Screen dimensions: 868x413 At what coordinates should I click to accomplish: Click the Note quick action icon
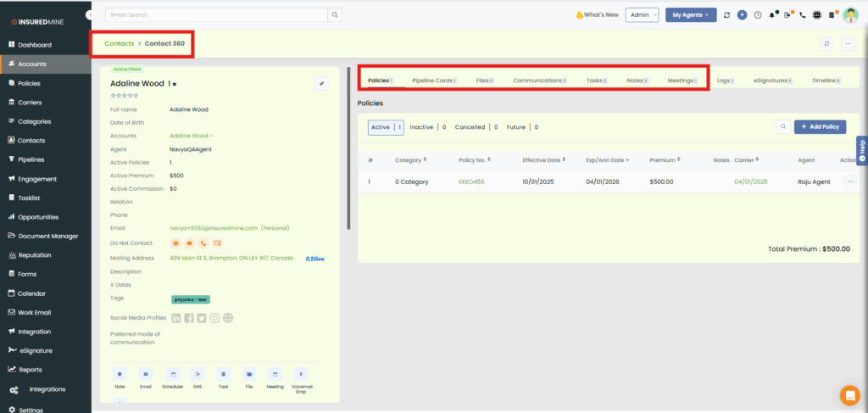click(120, 374)
